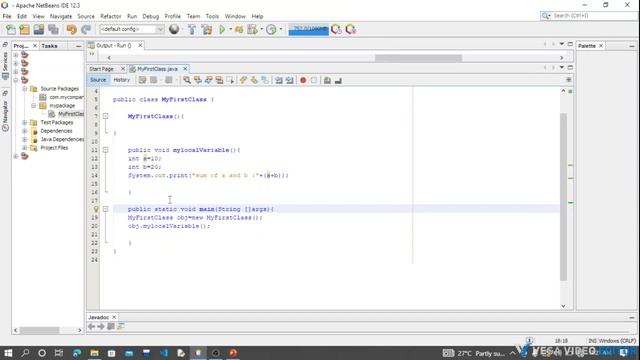640x360 pixels.
Task: Expand the Project Files tree node
Action: pos(24,148)
